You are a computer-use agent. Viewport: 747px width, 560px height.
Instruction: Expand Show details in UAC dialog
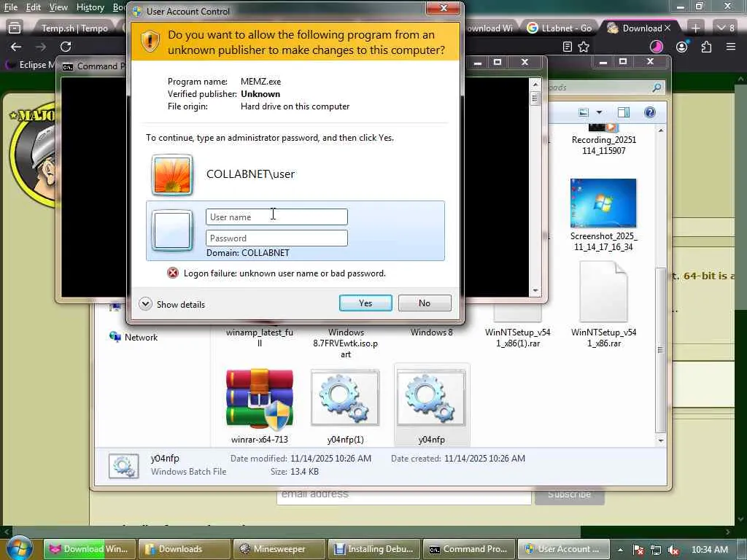coord(172,304)
